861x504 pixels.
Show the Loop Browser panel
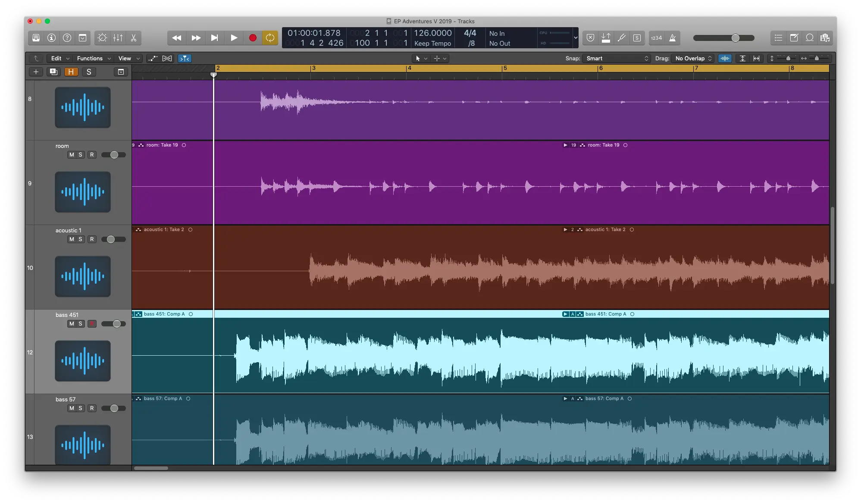[x=810, y=38]
